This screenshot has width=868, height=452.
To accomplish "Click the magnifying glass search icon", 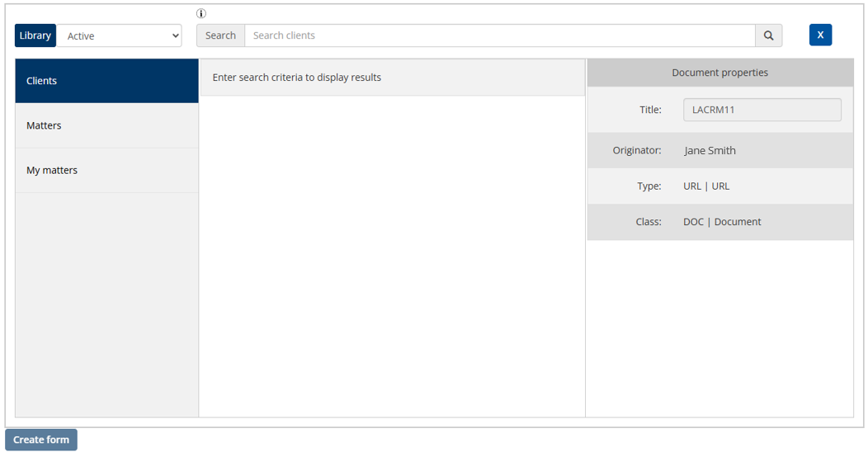I will tap(768, 35).
